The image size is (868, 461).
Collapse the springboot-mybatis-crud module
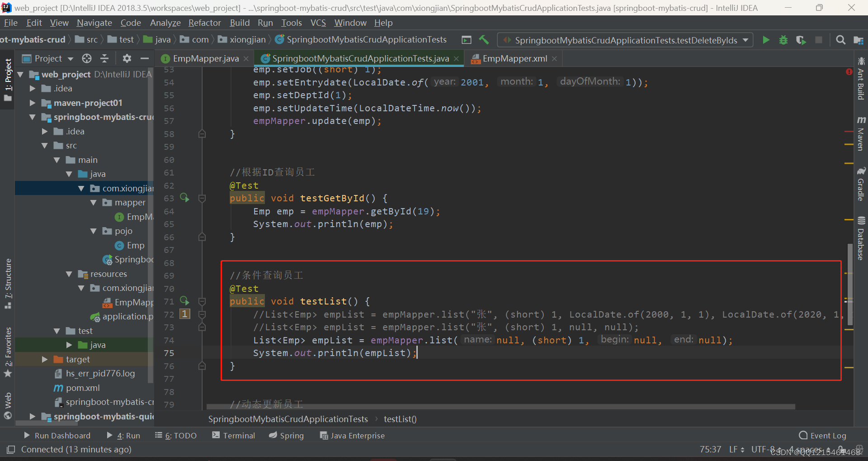[33, 117]
